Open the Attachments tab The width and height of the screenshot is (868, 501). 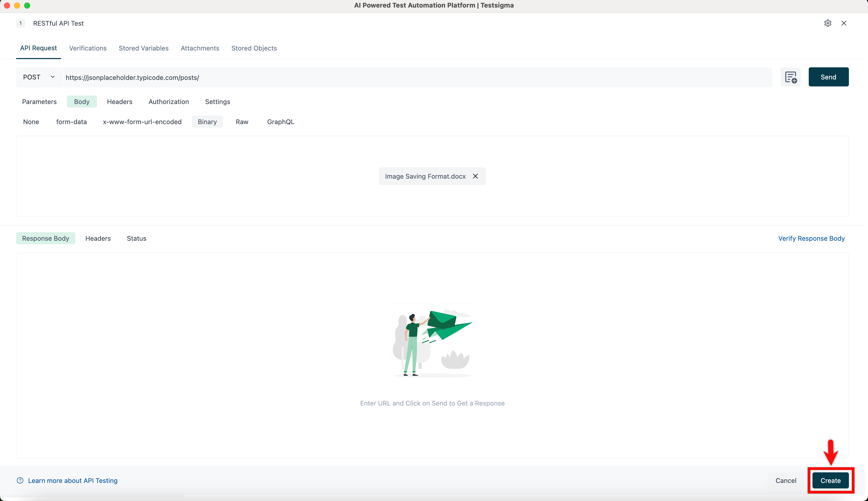point(200,48)
